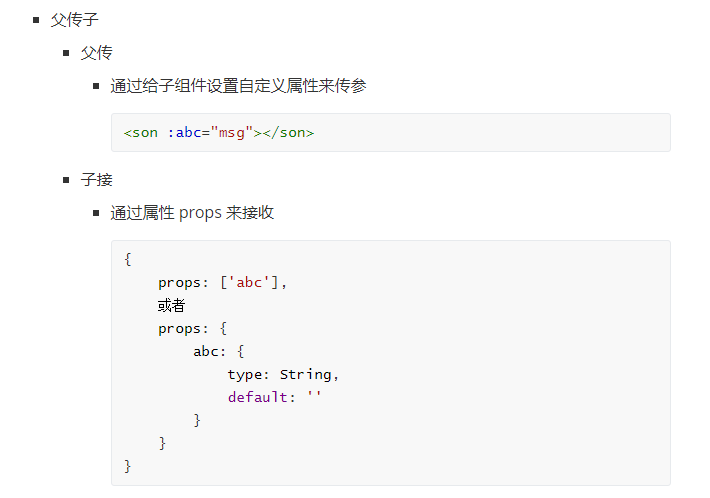Click the props: ['abc'], code line
The width and height of the screenshot is (710, 498).
pos(222,283)
